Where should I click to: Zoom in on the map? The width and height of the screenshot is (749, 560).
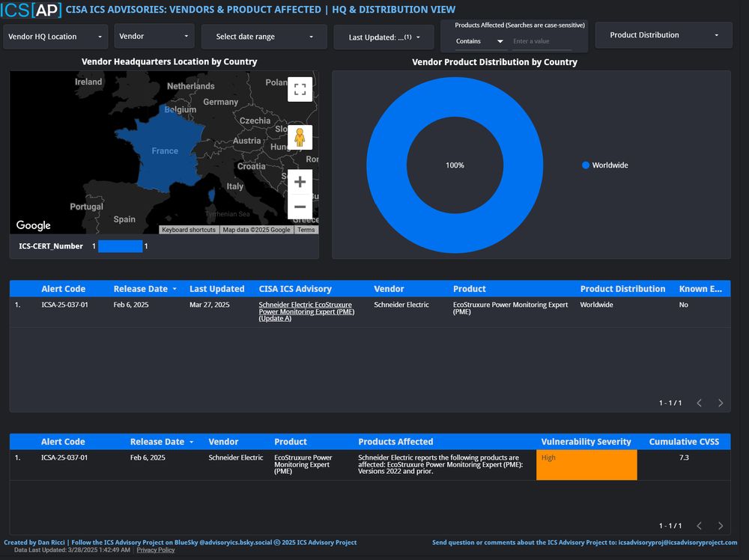(x=300, y=182)
